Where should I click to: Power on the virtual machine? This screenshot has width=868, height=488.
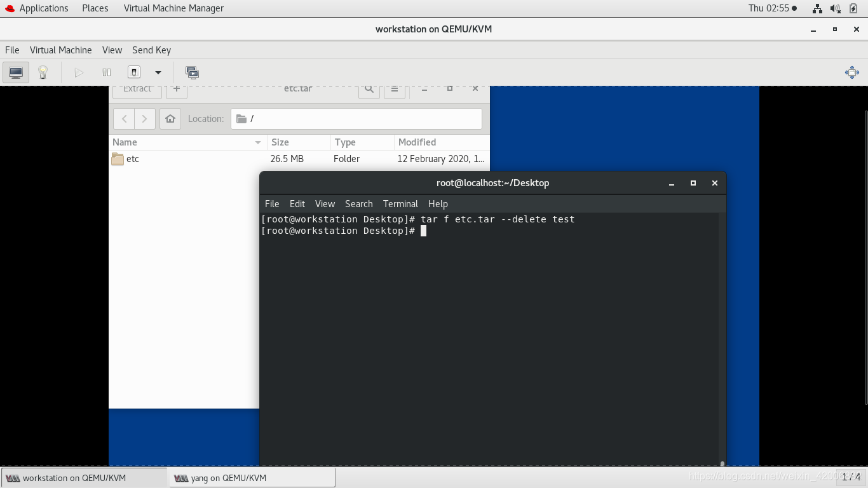pos(79,72)
